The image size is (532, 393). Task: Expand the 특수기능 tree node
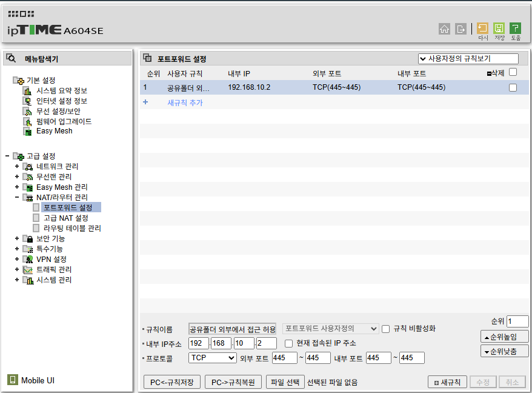tap(16, 249)
